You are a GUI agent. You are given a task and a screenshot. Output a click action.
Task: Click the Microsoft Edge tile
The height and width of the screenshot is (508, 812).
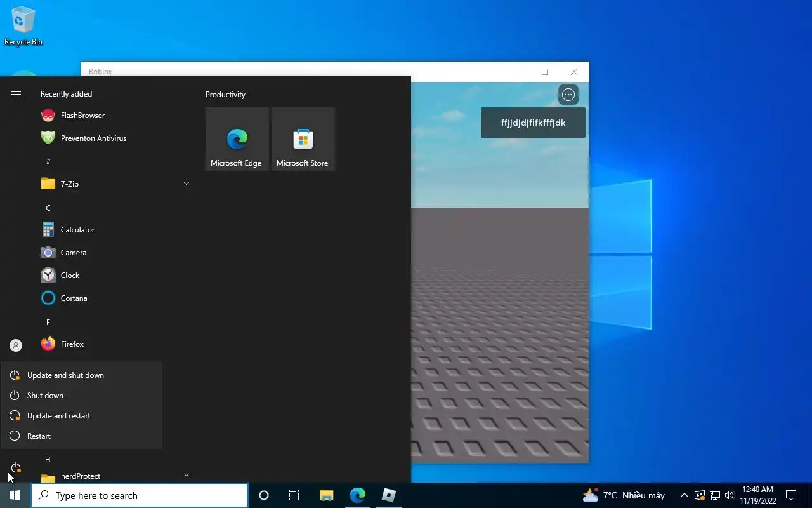237,139
